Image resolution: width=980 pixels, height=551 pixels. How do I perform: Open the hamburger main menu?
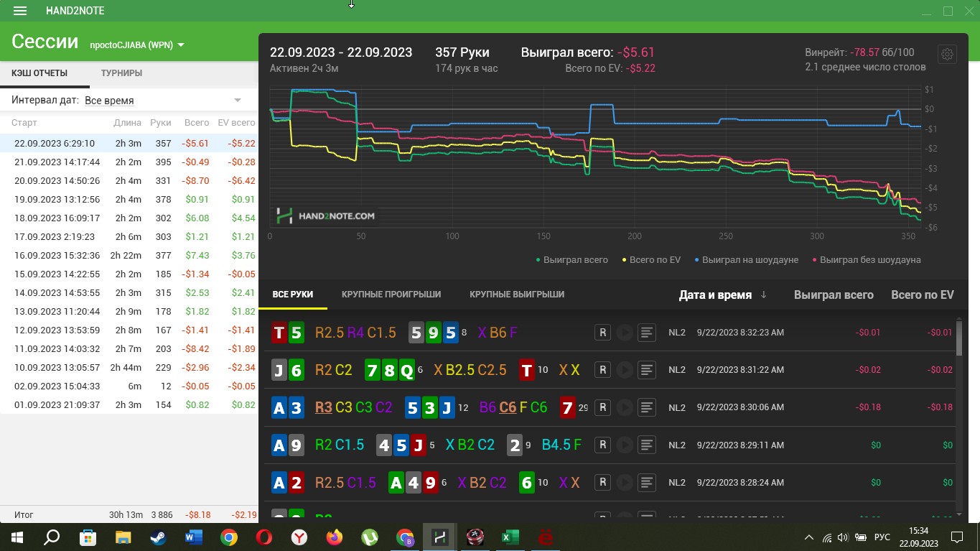coord(20,11)
